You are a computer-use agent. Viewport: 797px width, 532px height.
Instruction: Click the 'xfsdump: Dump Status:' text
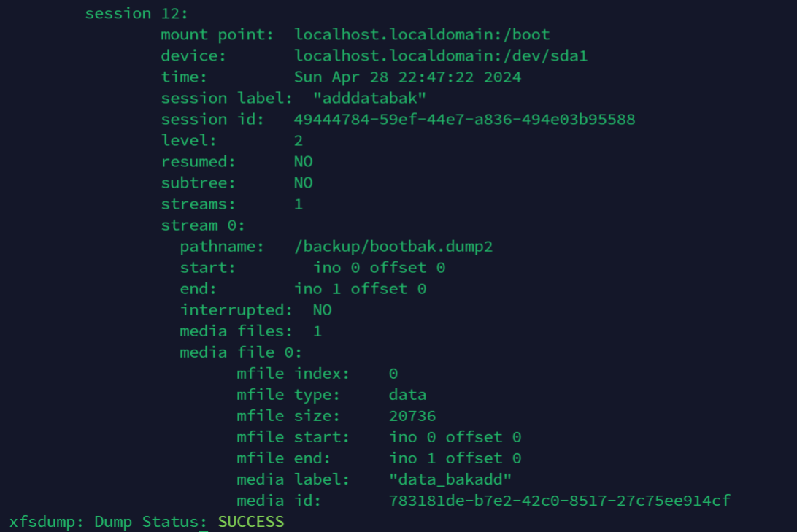[108, 522]
